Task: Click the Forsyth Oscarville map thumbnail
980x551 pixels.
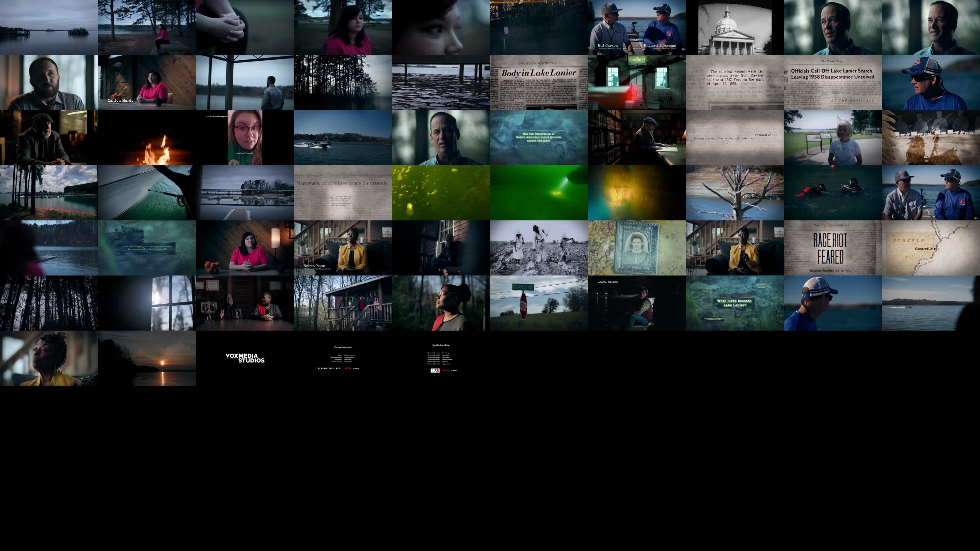Action: pos(931,248)
